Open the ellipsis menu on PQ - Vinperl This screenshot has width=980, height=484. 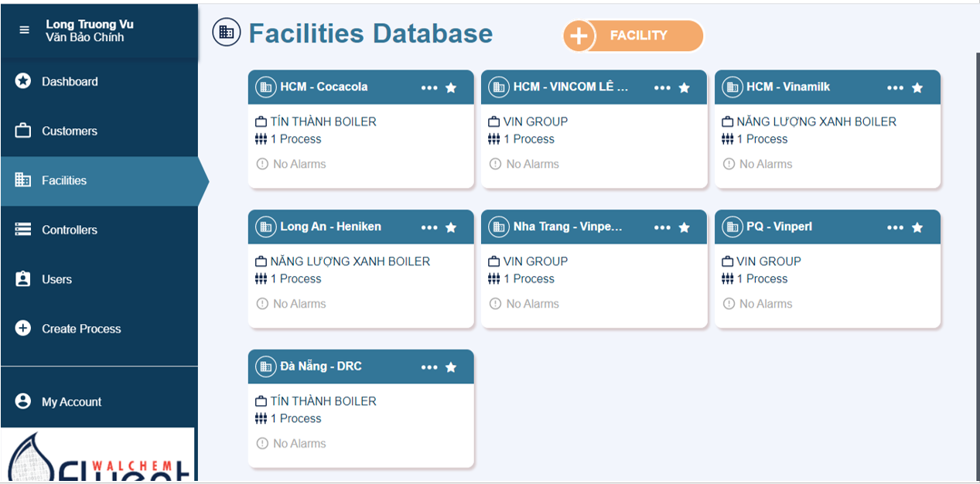point(896,227)
